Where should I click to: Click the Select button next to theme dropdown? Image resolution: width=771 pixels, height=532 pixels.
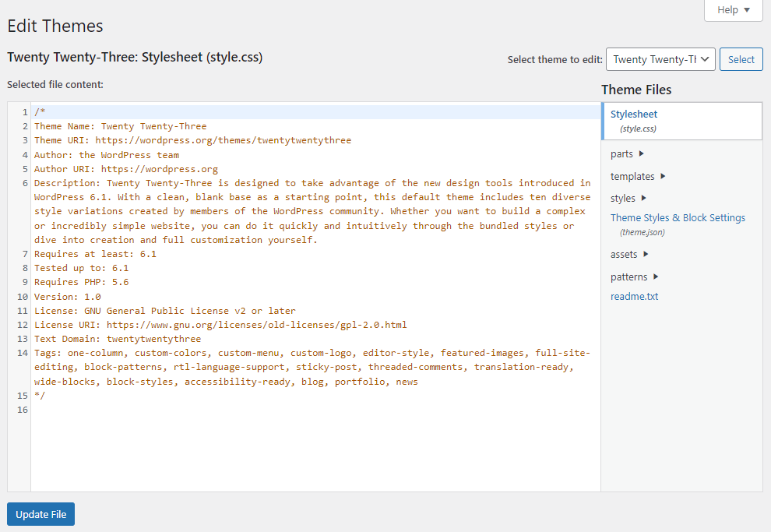[x=741, y=58]
